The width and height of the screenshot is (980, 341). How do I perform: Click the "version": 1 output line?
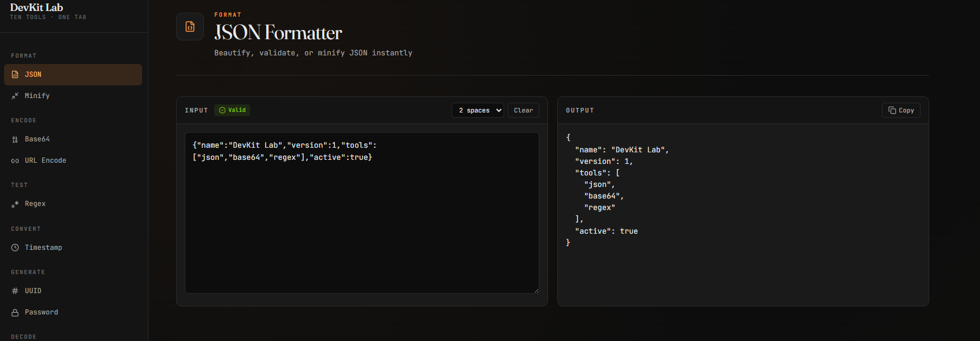pos(604,162)
